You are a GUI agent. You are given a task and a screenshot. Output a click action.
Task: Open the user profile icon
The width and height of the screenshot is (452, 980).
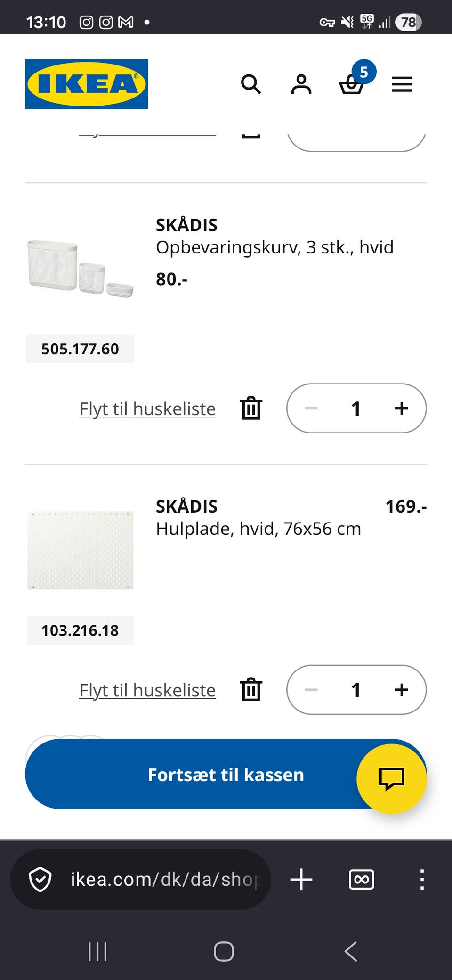301,84
